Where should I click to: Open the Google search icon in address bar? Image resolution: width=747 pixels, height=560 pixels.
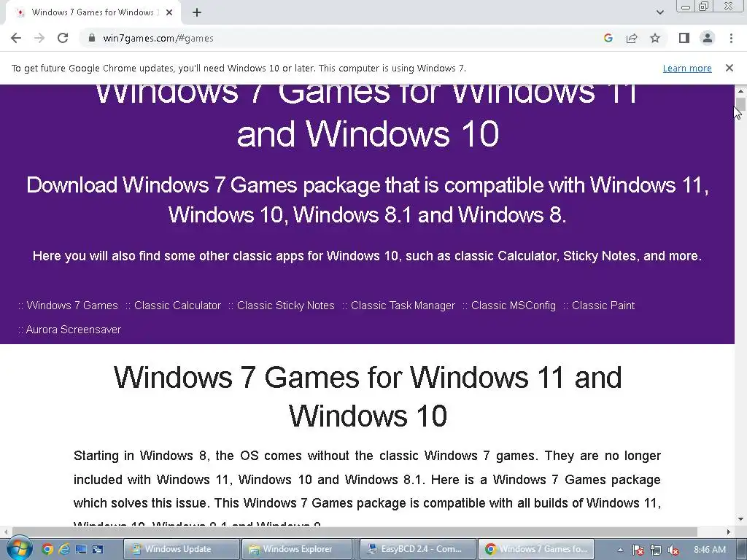click(x=608, y=38)
